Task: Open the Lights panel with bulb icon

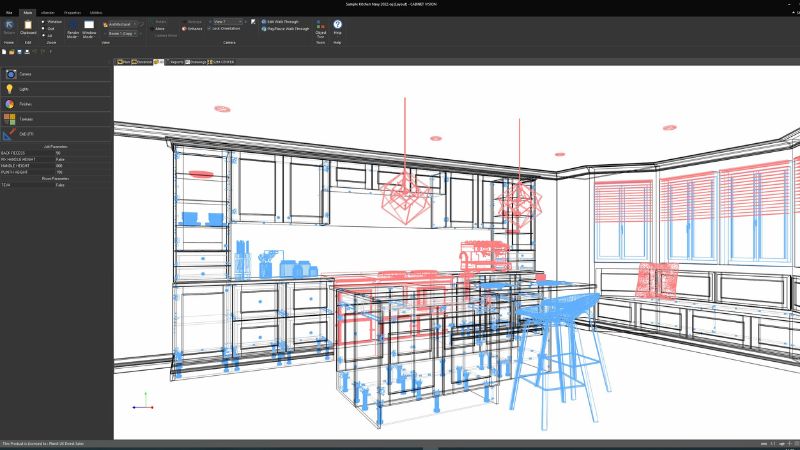Action: 56,89
